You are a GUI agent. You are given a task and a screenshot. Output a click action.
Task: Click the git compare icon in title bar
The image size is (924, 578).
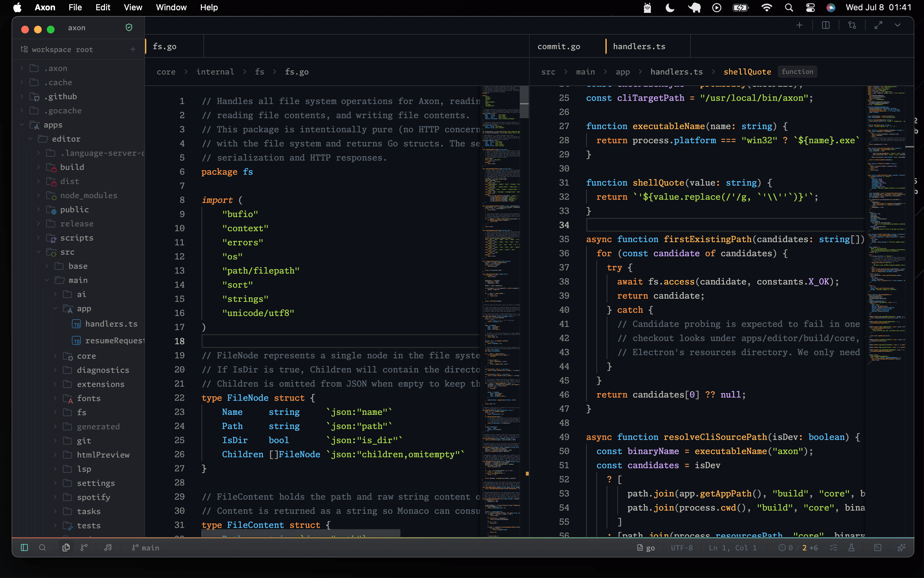852,25
